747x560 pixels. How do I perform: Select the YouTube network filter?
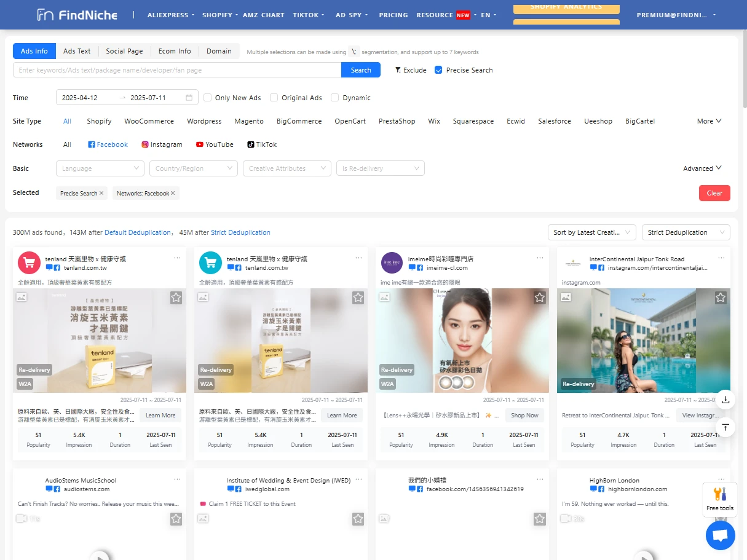pyautogui.click(x=215, y=144)
